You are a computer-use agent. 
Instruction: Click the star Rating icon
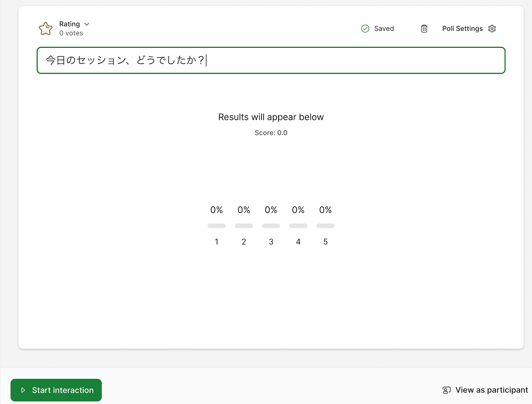(x=46, y=28)
